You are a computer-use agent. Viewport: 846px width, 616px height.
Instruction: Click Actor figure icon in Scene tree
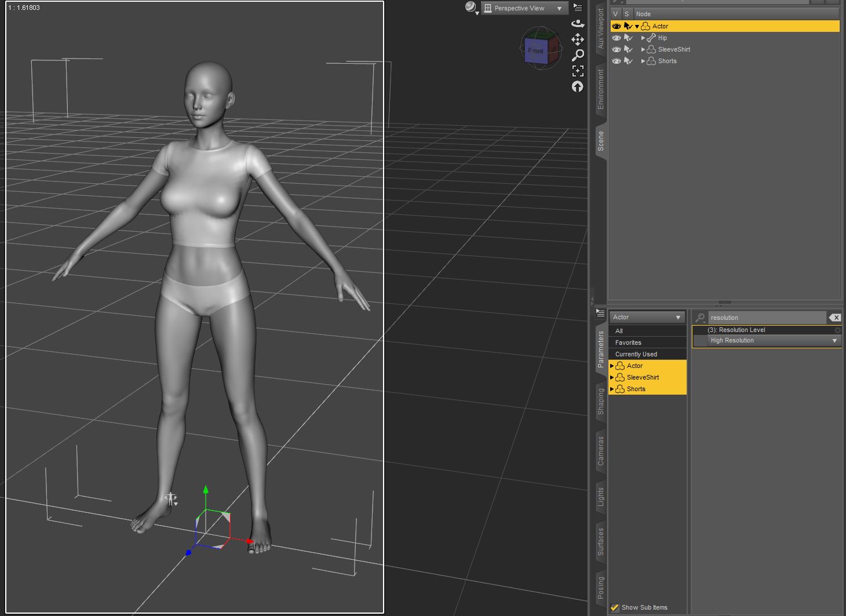pos(646,26)
